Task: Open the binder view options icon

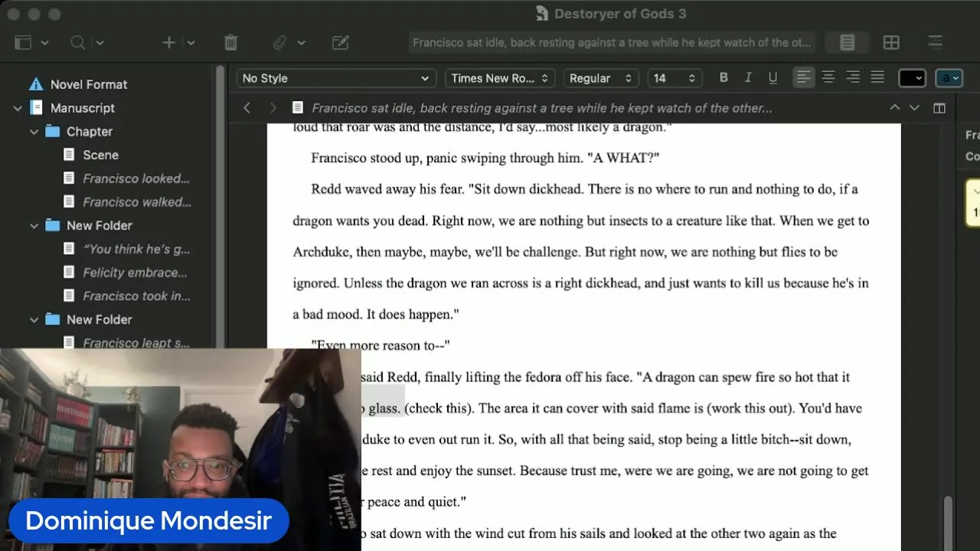Action: coord(23,43)
